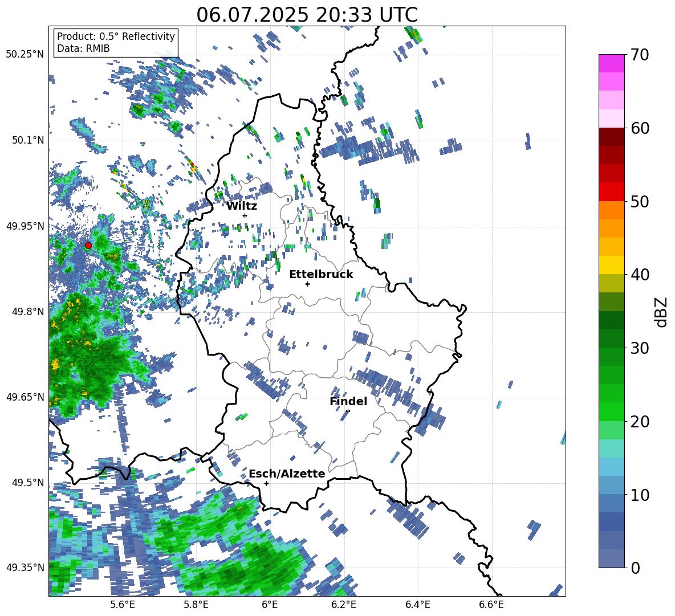Click the 5.6°E longitude label
The width and height of the screenshot is (675, 616).
coord(123,605)
